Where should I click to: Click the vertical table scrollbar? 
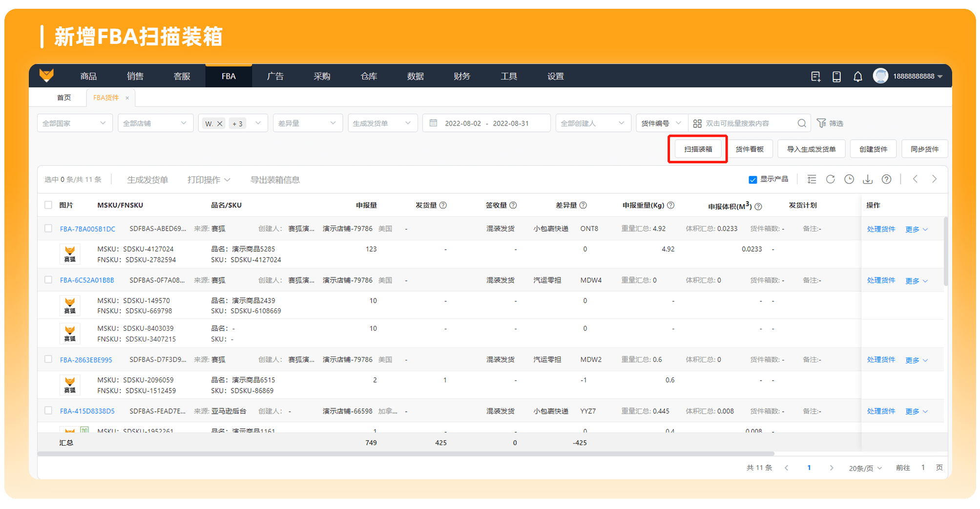[x=945, y=252]
